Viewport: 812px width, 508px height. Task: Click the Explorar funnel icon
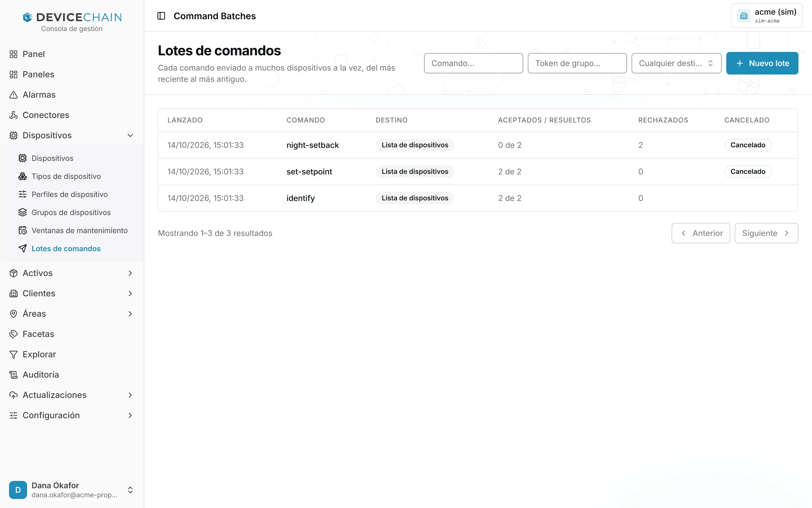tap(14, 354)
